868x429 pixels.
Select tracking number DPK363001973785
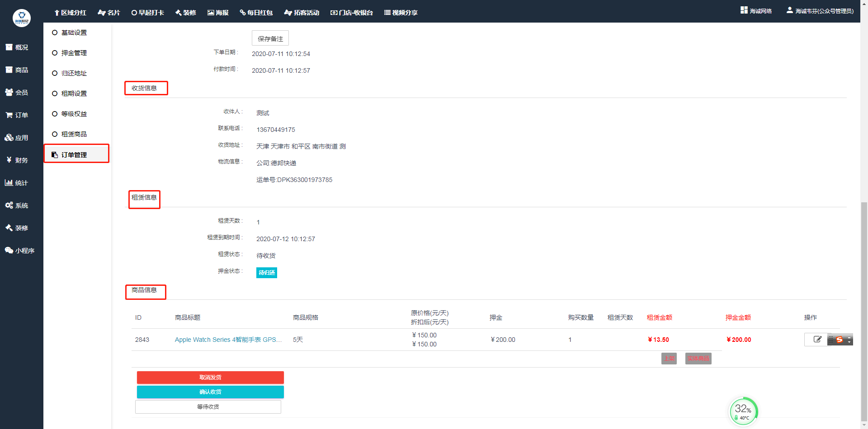(305, 180)
